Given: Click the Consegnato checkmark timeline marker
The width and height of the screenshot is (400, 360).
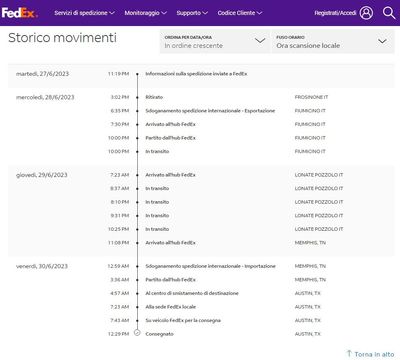Looking at the screenshot, I should (137, 333).
